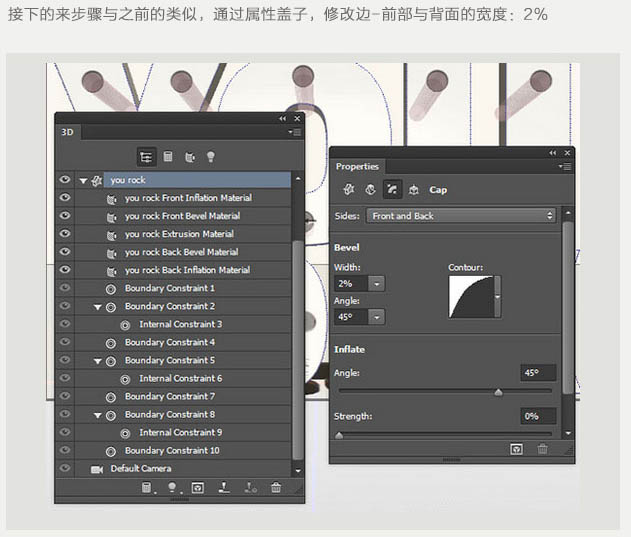Screen dimensions: 631x537
Task: Hide the you rock Front Inflation Material
Action: [65, 198]
